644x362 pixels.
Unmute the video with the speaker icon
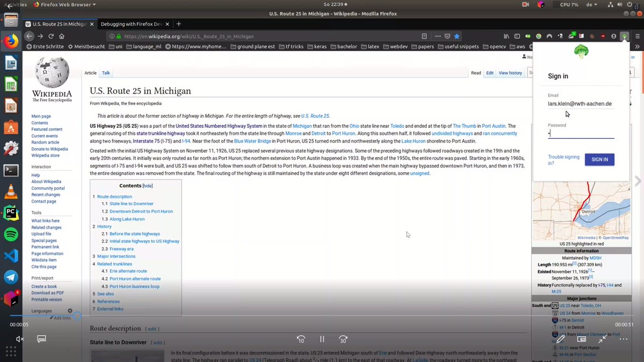20,339
